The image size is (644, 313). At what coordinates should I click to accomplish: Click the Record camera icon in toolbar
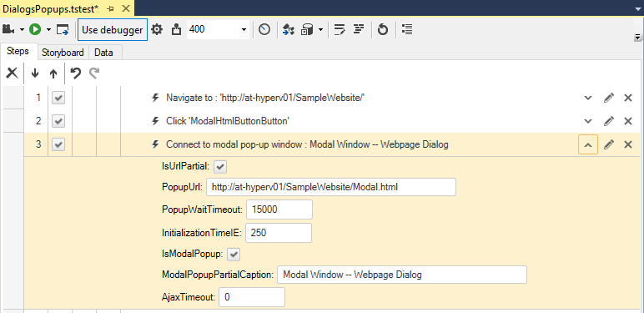pyautogui.click(x=8, y=29)
